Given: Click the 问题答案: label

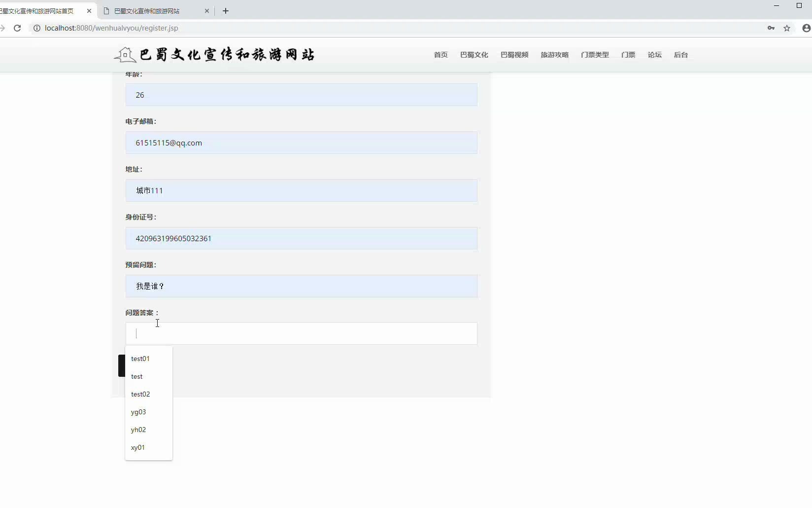Looking at the screenshot, I should (142, 313).
